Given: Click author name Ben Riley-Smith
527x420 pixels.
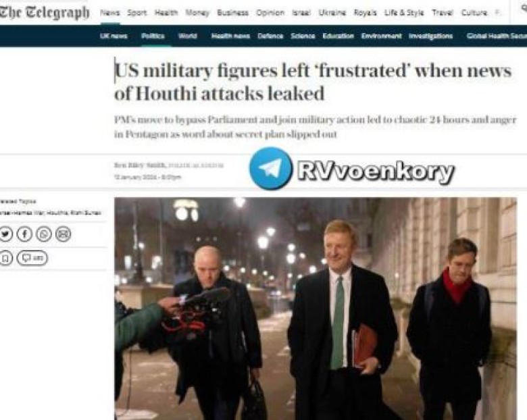Looking at the screenshot, I should coord(140,165).
